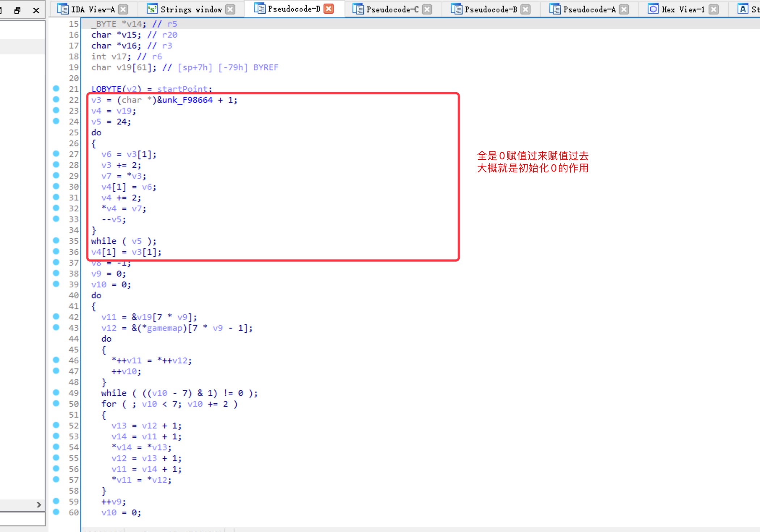Viewport: 760px width, 532px height.
Task: Click the startPoint identifier on line 21
Action: coord(182,89)
